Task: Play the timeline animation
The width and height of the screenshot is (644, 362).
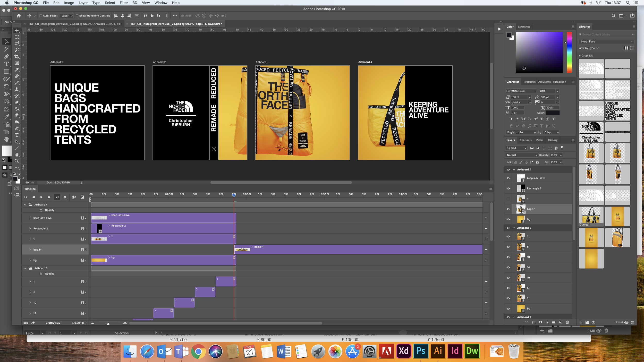Action: [41, 197]
